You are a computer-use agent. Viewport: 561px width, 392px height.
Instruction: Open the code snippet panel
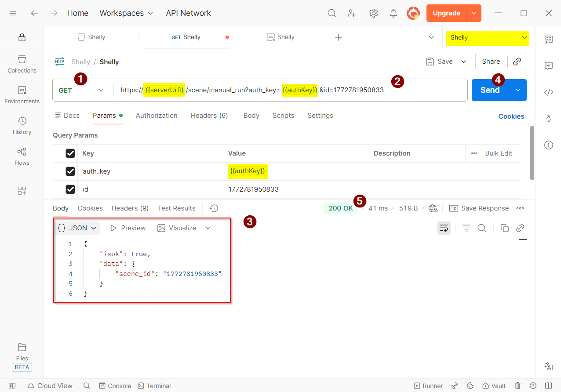(548, 92)
